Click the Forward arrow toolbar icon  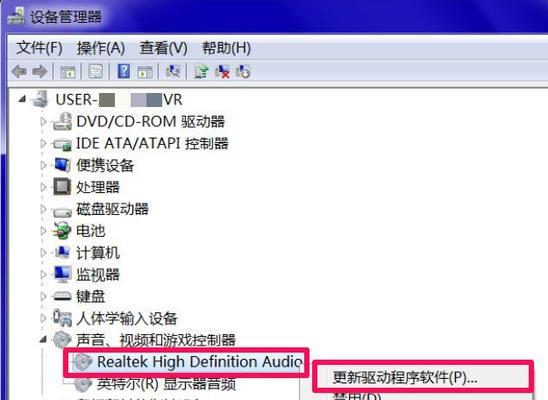pyautogui.click(x=40, y=72)
